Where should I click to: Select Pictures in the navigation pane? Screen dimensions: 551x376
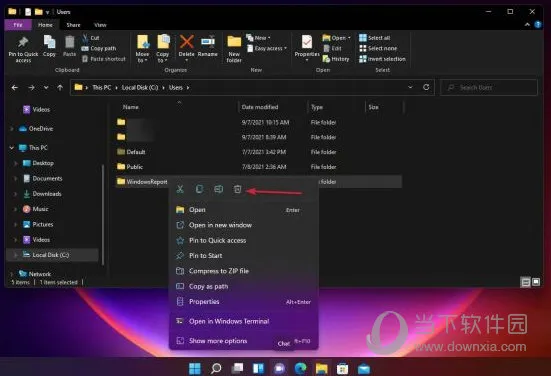[43, 224]
